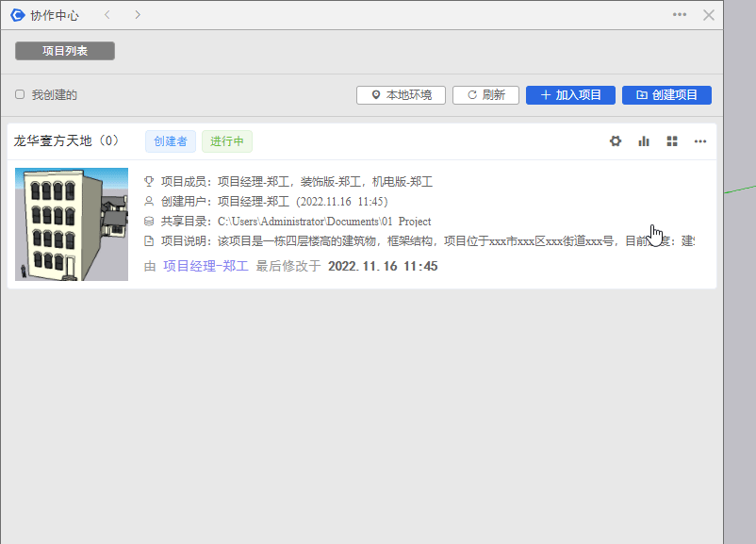Navigate back with the left arrow

pos(107,15)
